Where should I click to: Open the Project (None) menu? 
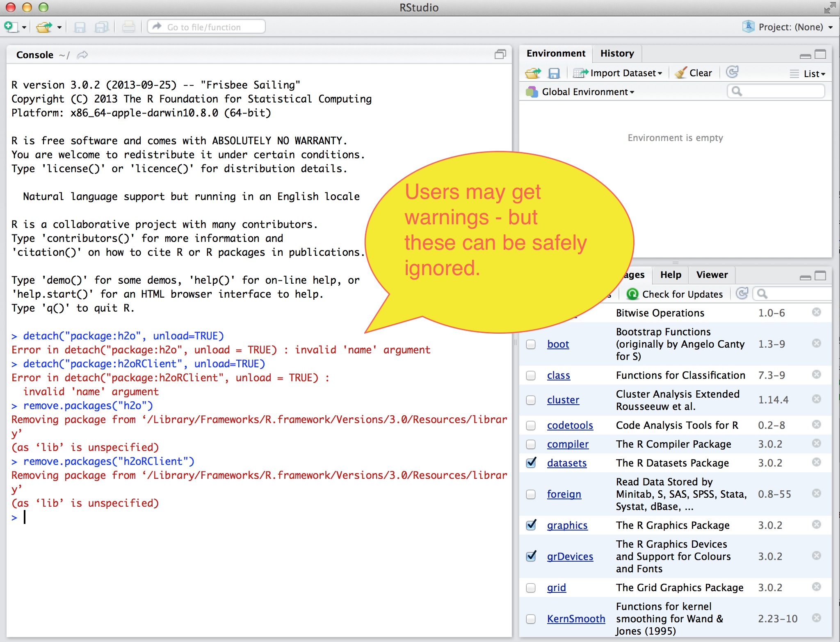[x=790, y=27]
